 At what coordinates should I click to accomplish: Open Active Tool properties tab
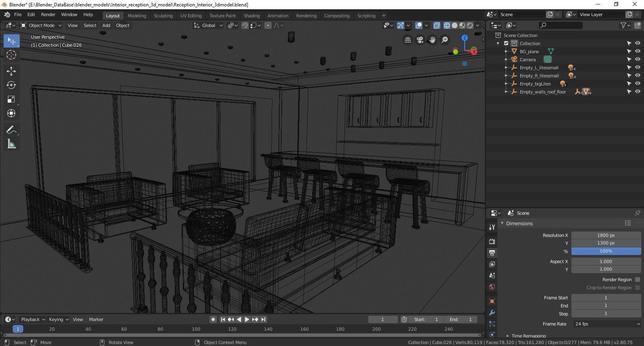[492, 227]
